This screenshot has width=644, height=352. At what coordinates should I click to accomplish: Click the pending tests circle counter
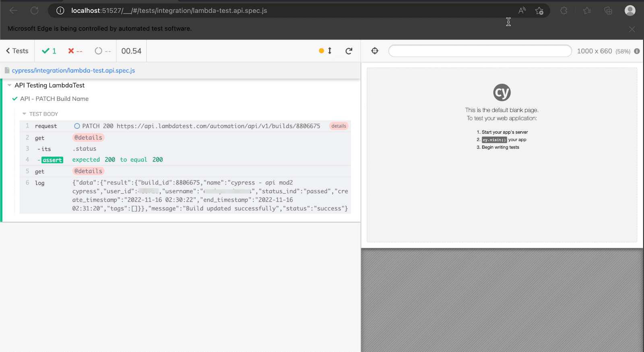point(103,51)
